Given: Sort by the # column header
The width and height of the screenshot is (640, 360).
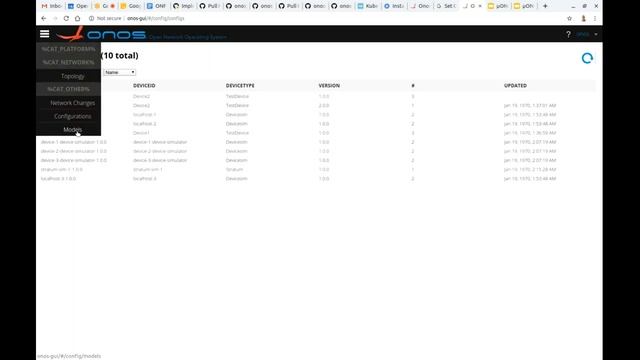Looking at the screenshot, I should tap(413, 86).
